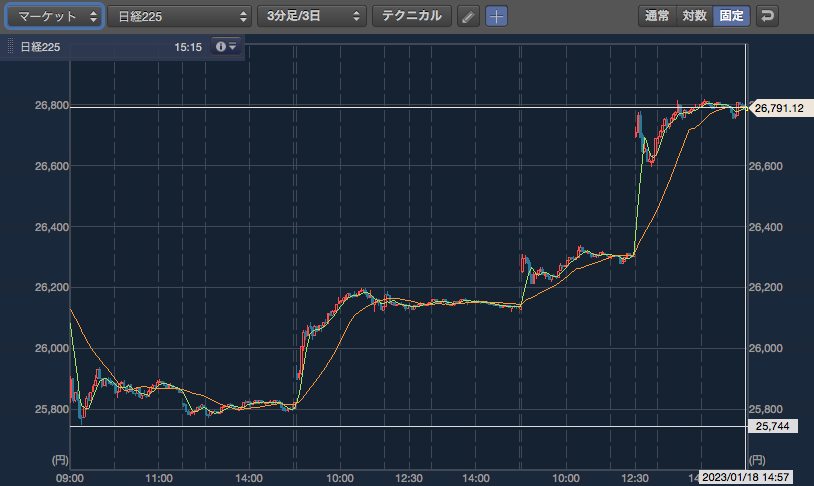Activate the crosshair cursor tool
Screen dimensions: 814x486
(x=496, y=17)
